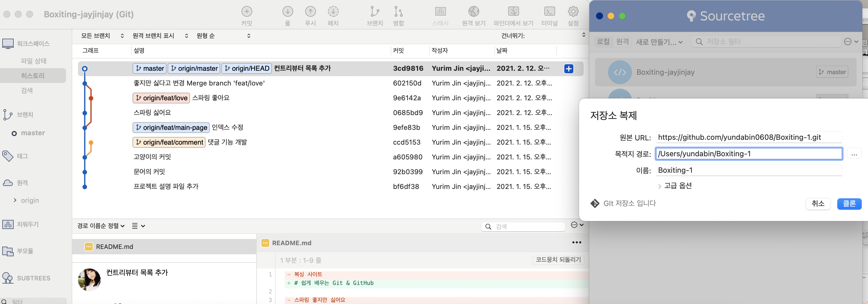Open the Settings (설정) gear icon
The height and width of the screenshot is (304, 868).
(x=573, y=12)
